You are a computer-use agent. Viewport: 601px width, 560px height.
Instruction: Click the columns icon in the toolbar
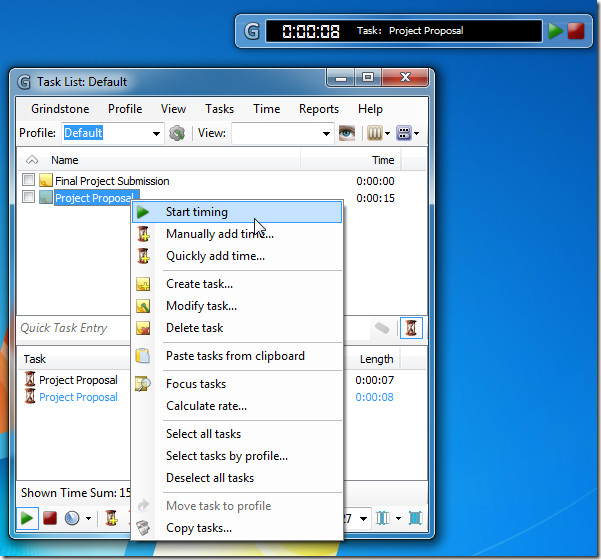374,133
